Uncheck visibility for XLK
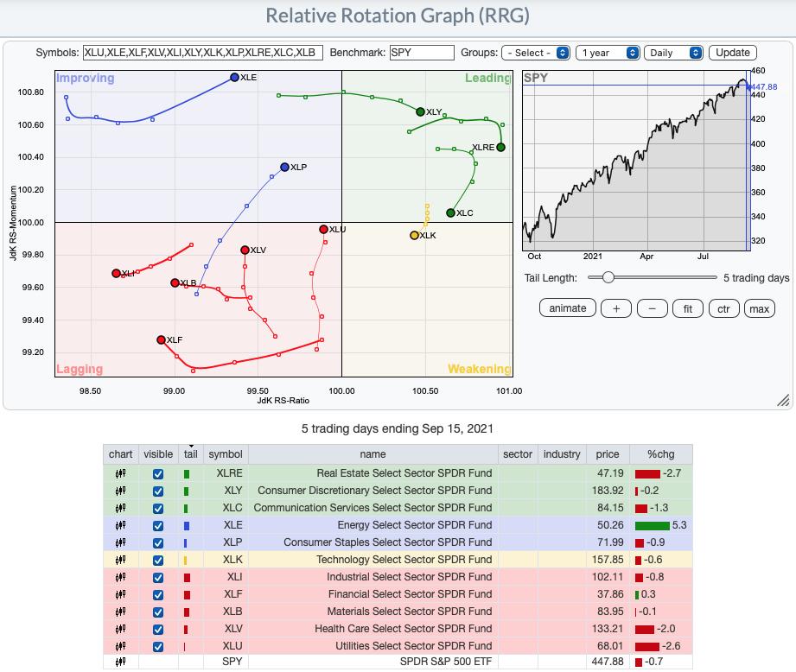The width and height of the screenshot is (796, 672). [158, 560]
